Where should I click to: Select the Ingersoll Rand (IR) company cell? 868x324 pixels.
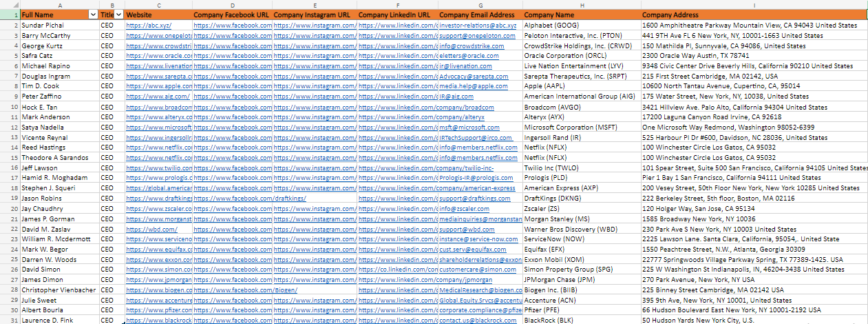[582, 137]
